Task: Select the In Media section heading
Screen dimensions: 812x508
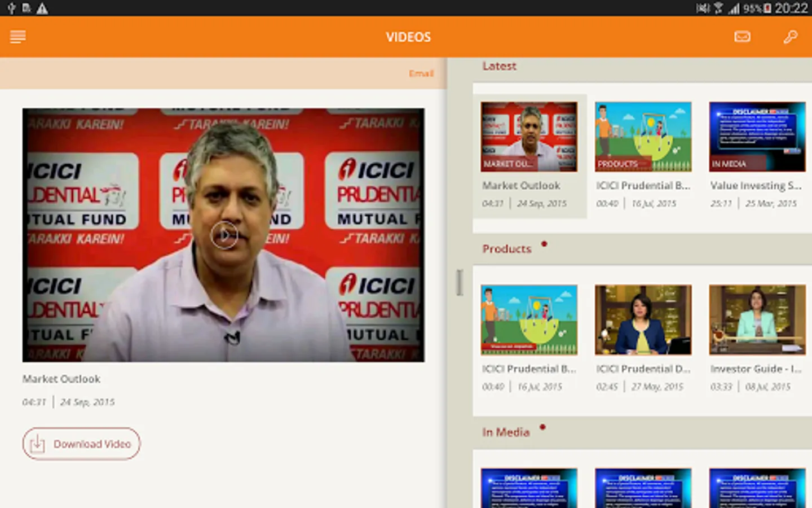Action: [x=506, y=432]
